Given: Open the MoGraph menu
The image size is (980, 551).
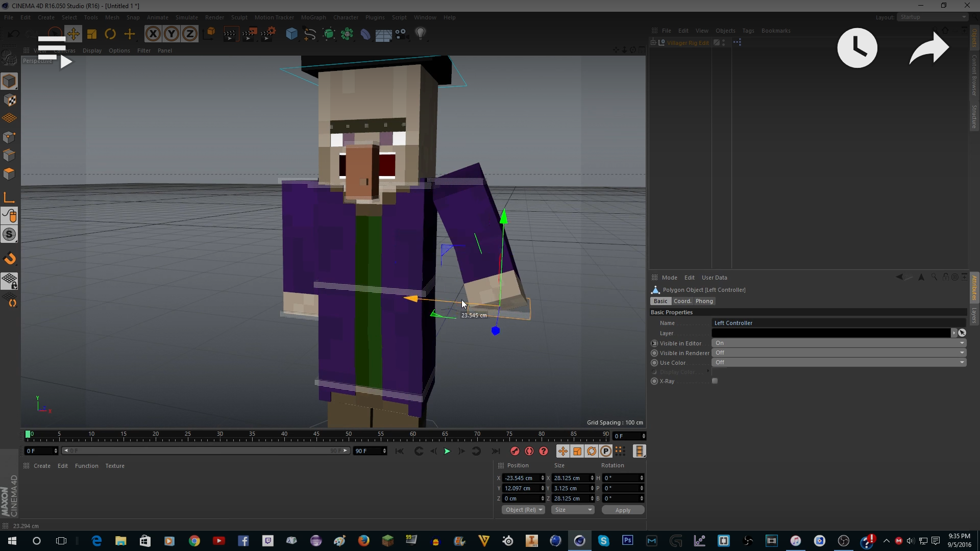Looking at the screenshot, I should [x=313, y=17].
